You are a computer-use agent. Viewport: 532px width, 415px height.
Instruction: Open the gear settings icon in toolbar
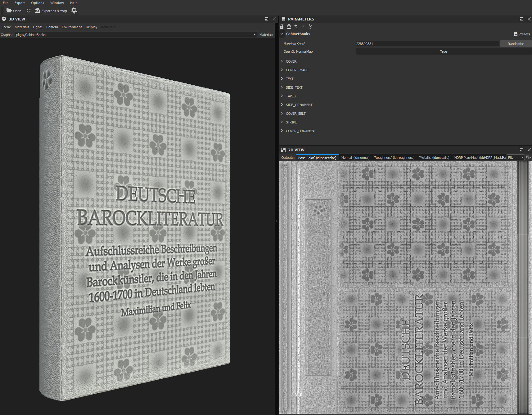(x=74, y=11)
